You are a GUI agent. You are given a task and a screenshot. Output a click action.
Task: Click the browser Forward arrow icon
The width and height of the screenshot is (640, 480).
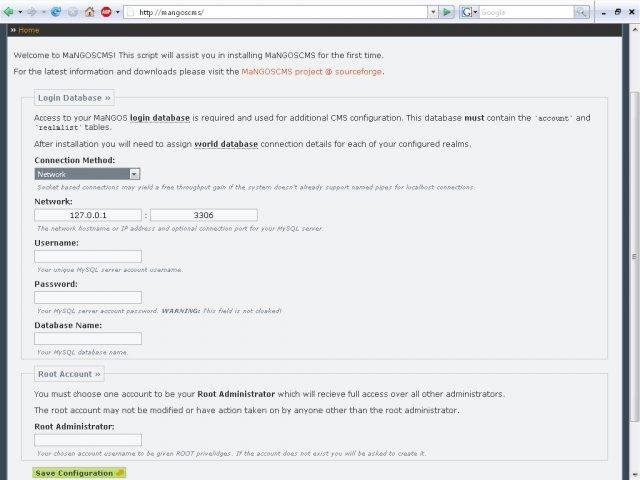(x=31, y=12)
